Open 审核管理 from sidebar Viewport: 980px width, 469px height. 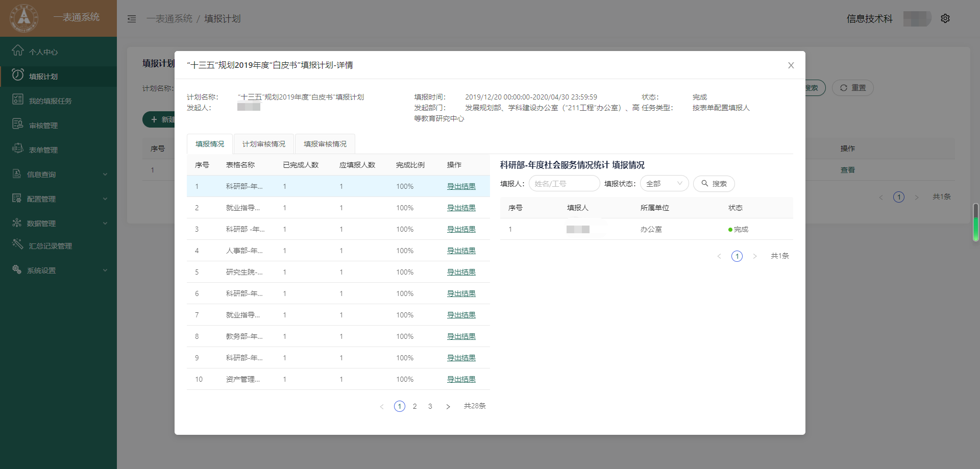pos(43,126)
